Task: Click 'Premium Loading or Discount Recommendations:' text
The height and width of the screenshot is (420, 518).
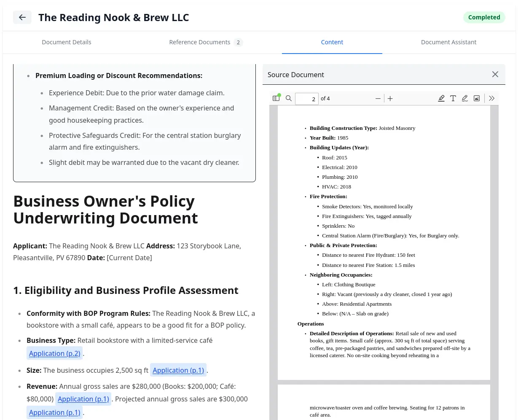Action: click(x=119, y=75)
